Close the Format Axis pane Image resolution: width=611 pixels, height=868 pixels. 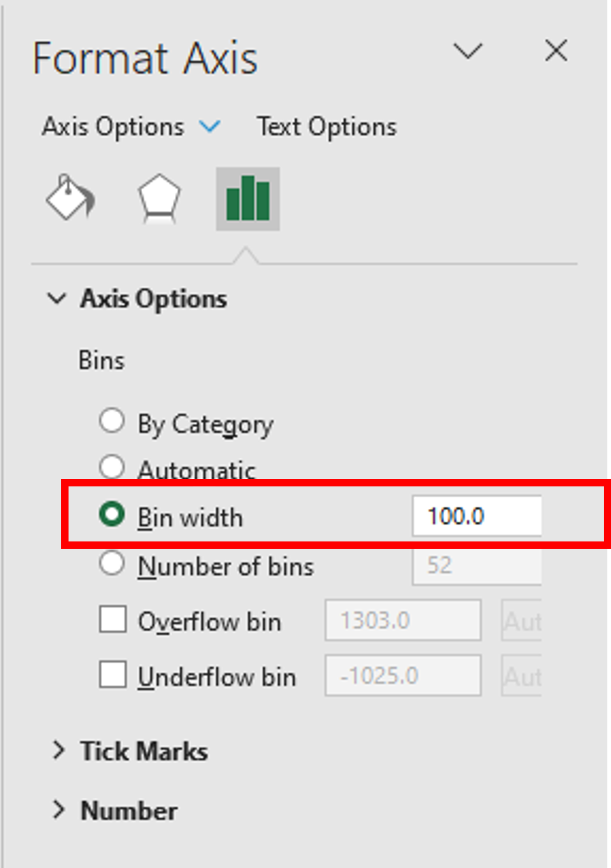point(556,51)
